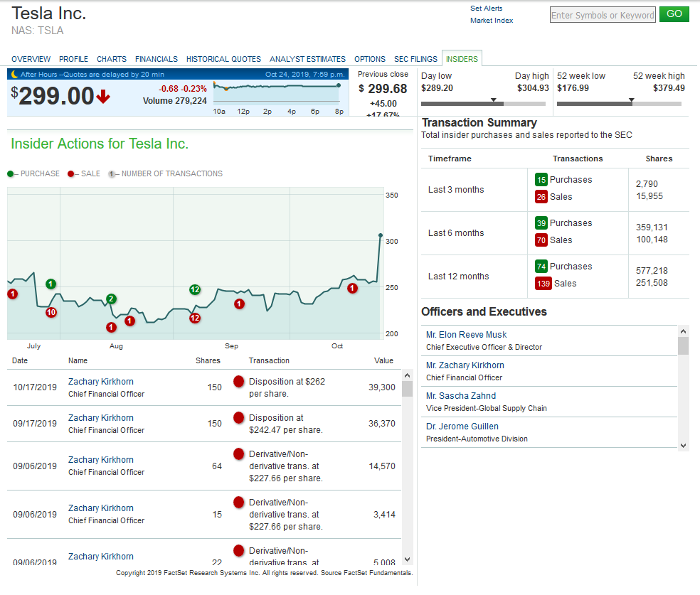The width and height of the screenshot is (700, 595).
Task: Select the Insiders tab
Action: point(462,59)
